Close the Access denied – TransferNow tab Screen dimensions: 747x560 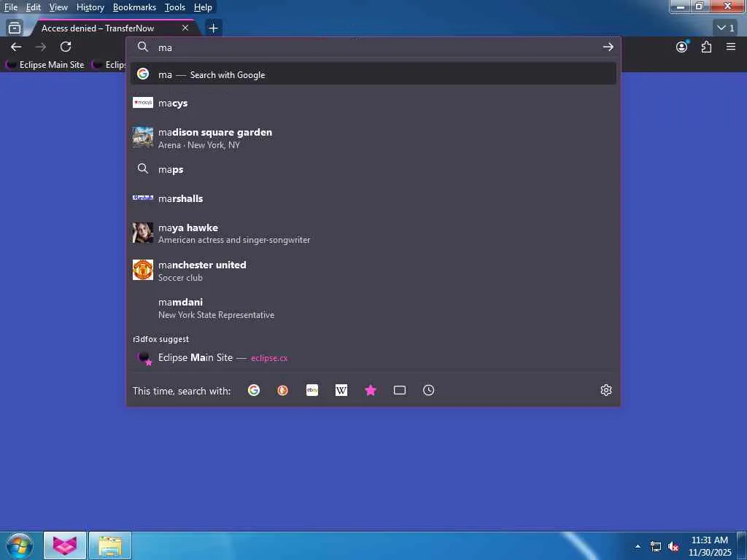[185, 28]
